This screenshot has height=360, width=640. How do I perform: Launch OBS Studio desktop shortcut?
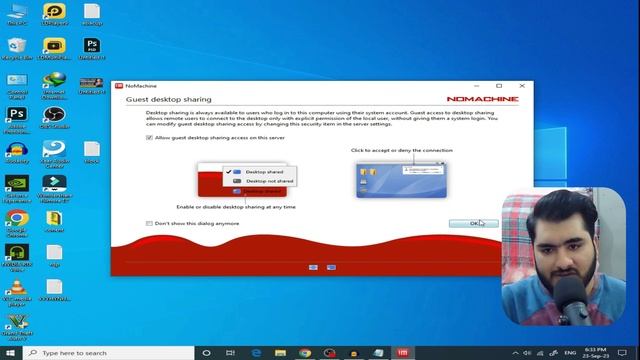tap(54, 118)
